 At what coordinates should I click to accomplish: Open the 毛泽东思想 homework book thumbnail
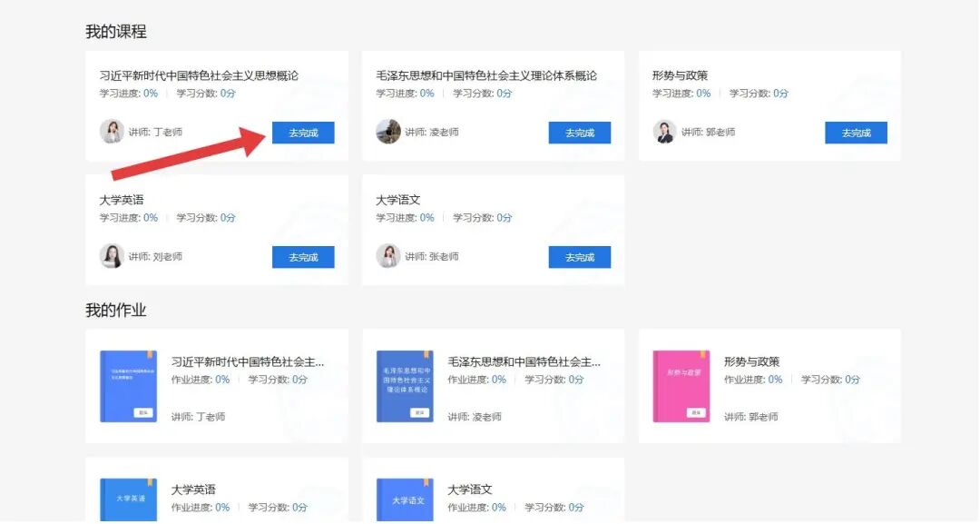click(404, 385)
